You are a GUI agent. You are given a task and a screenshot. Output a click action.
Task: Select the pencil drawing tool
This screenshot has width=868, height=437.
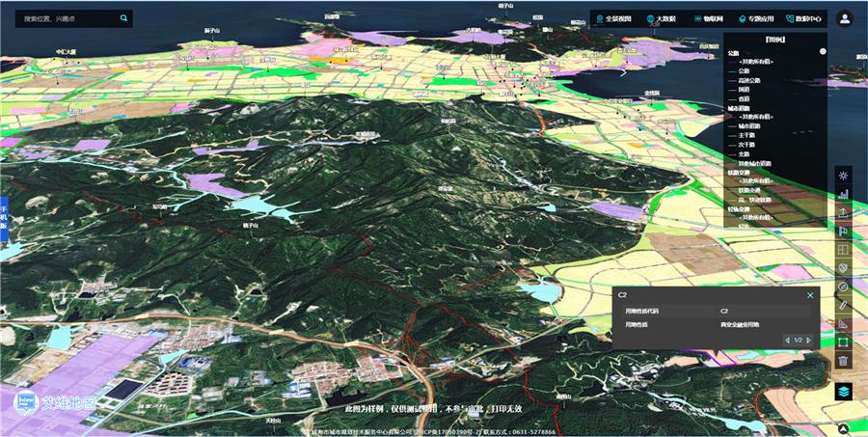(843, 305)
